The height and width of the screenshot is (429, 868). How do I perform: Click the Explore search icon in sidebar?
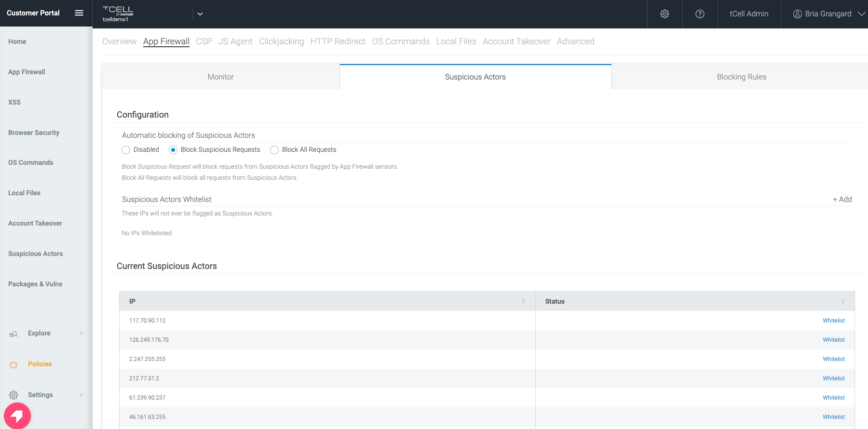14,334
